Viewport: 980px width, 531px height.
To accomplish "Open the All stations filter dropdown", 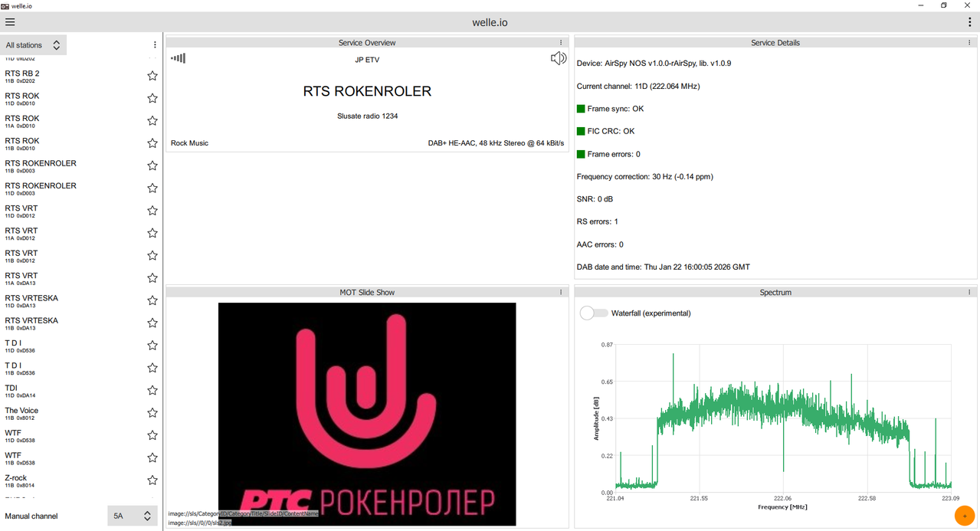I will click(33, 45).
